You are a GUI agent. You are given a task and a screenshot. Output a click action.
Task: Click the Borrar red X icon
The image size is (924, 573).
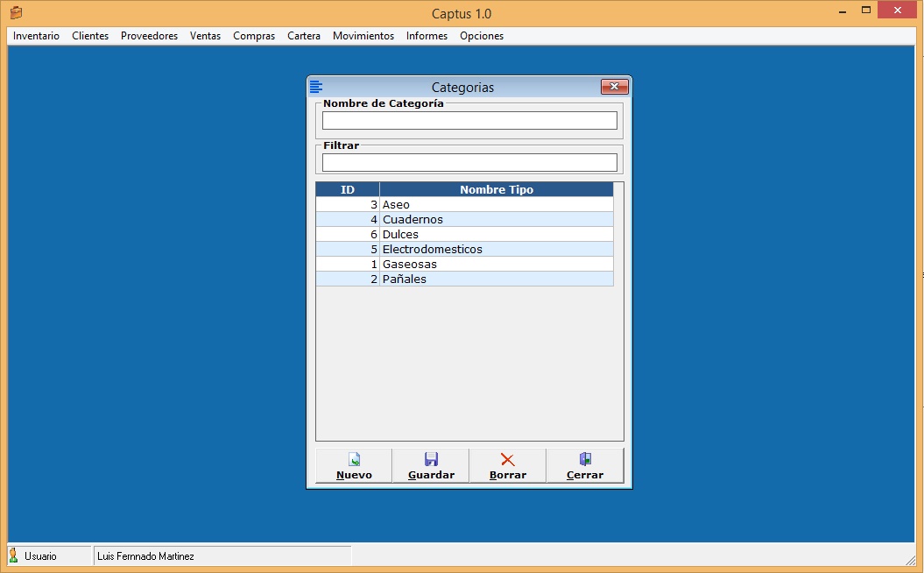click(508, 459)
